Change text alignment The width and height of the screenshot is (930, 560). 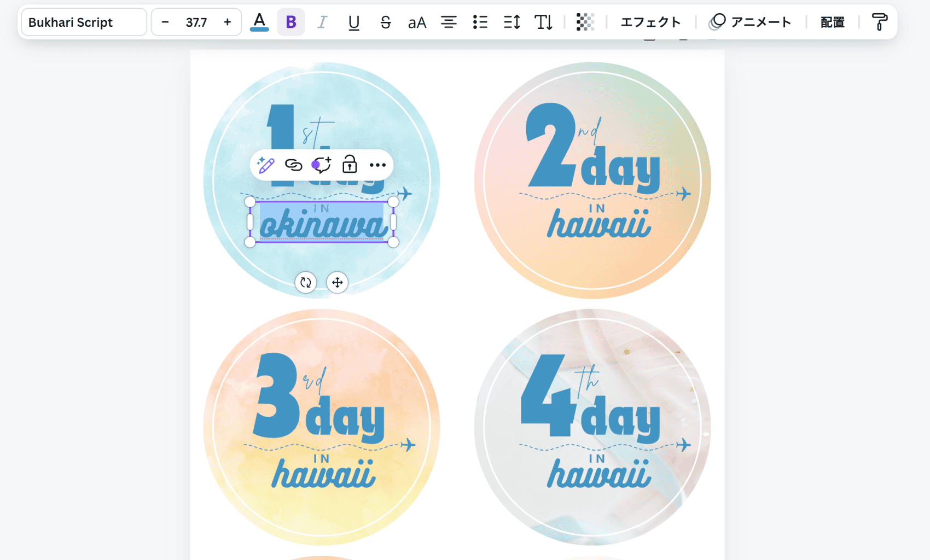[x=449, y=22]
